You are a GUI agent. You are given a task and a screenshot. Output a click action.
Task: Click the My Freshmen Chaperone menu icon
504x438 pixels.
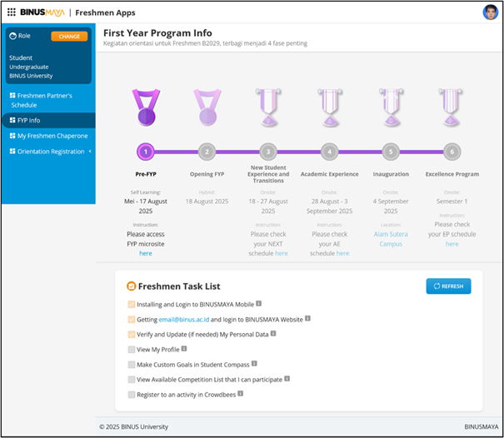pos(12,136)
